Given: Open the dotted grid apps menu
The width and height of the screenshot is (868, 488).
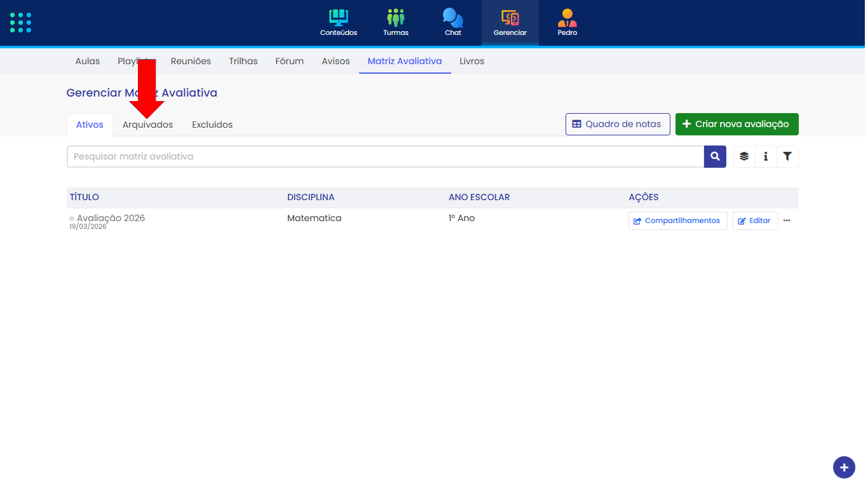Looking at the screenshot, I should point(20,22).
